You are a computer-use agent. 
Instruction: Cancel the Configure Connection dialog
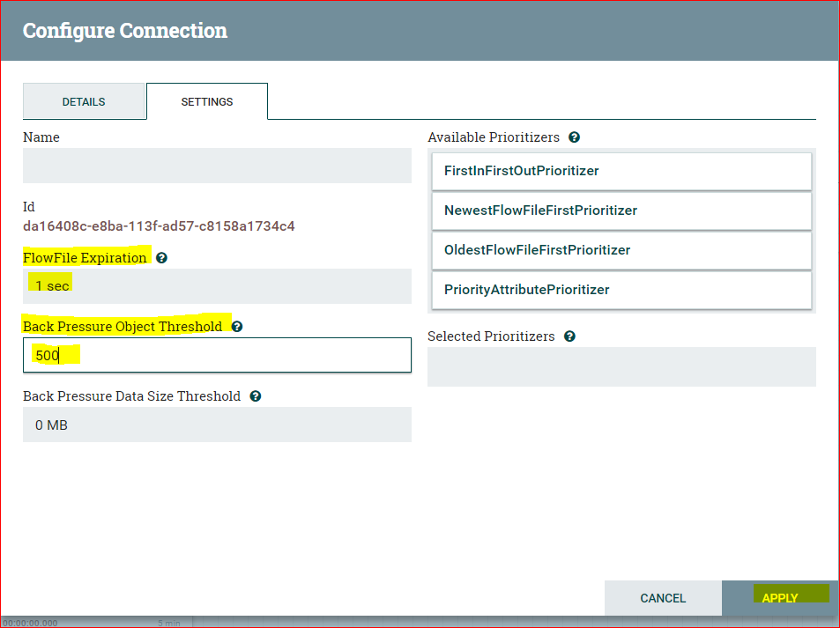[x=663, y=598]
